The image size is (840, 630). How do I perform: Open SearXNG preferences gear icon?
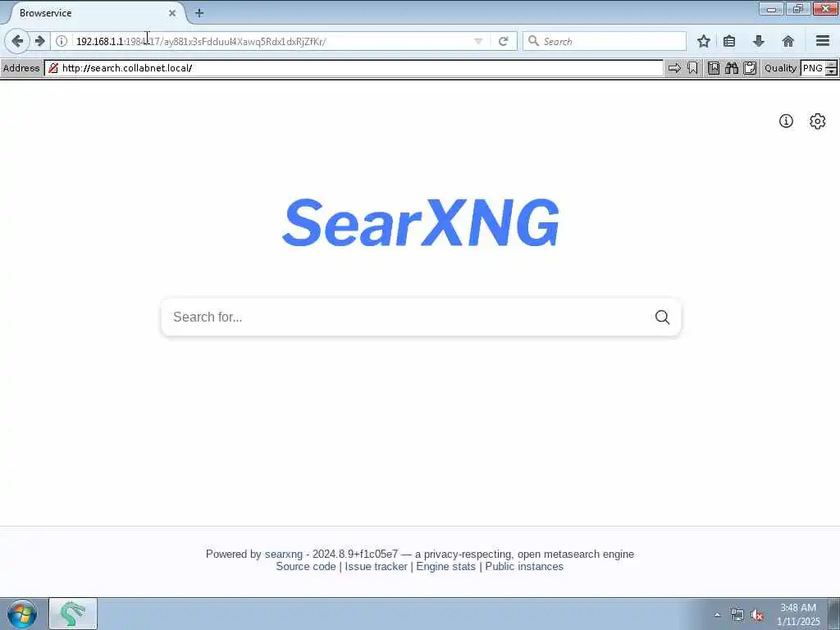tap(818, 121)
